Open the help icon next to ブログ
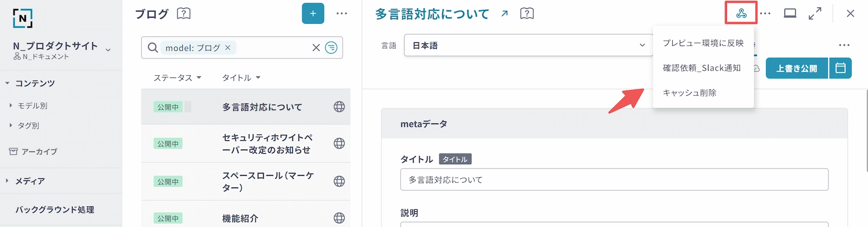Screen dimensions: 868x227 (x=184, y=14)
